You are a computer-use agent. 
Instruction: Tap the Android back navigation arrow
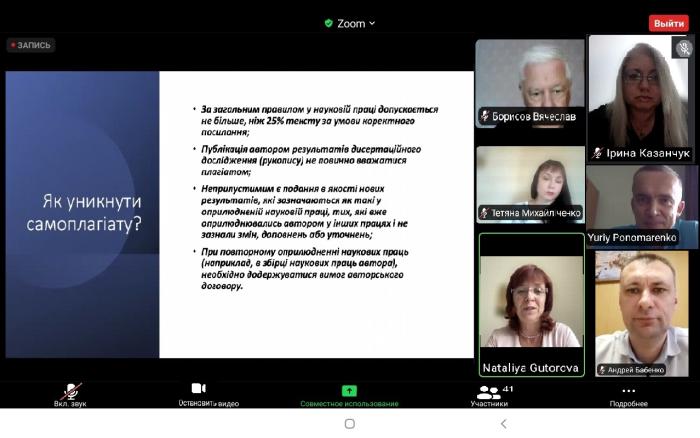click(503, 424)
